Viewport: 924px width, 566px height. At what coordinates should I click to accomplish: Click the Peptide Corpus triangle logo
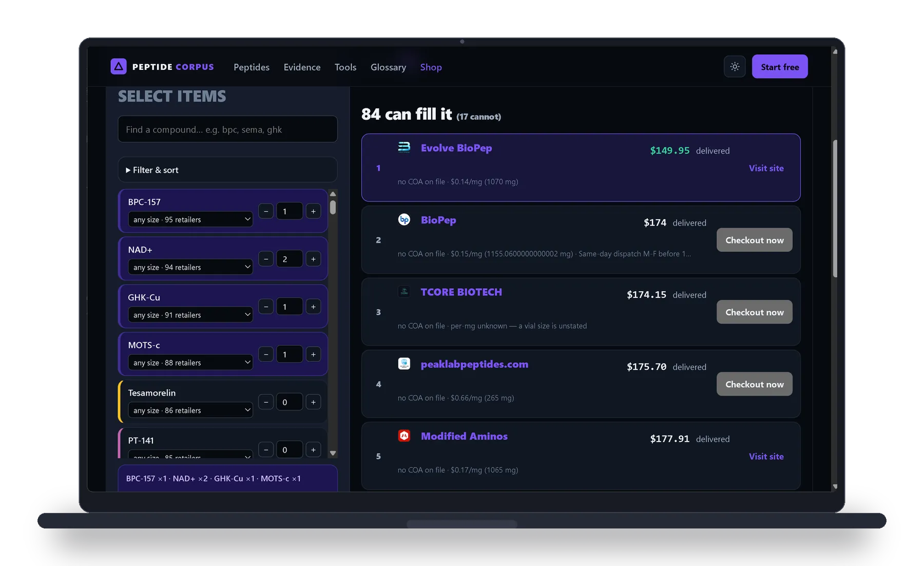[119, 66]
